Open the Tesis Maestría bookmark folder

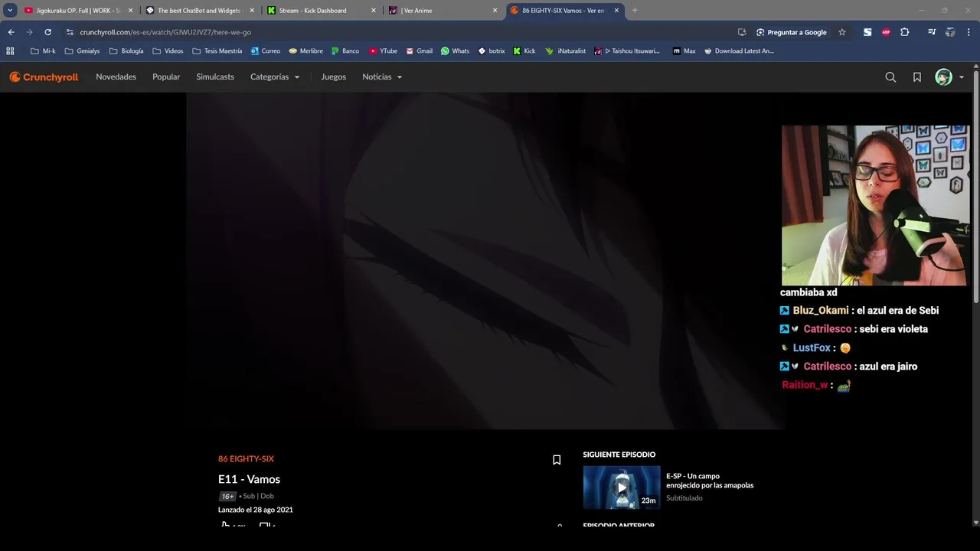click(x=217, y=51)
